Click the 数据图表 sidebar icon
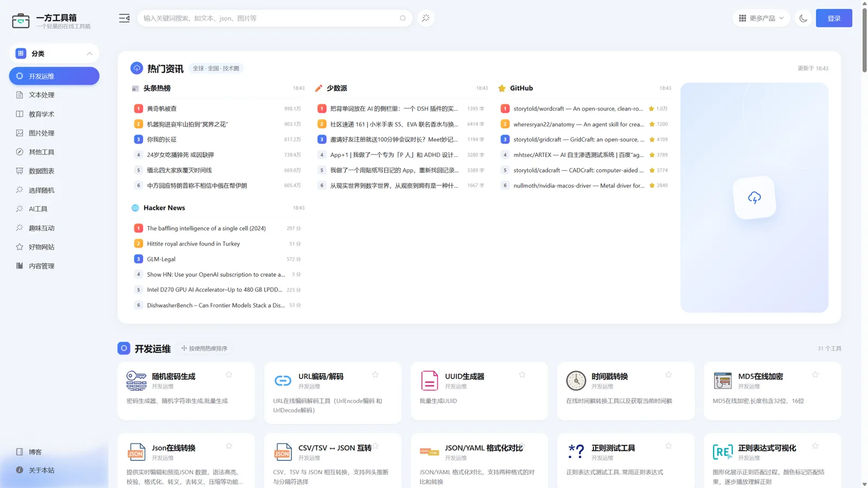Viewport: 868px width, 488px height. coord(20,171)
